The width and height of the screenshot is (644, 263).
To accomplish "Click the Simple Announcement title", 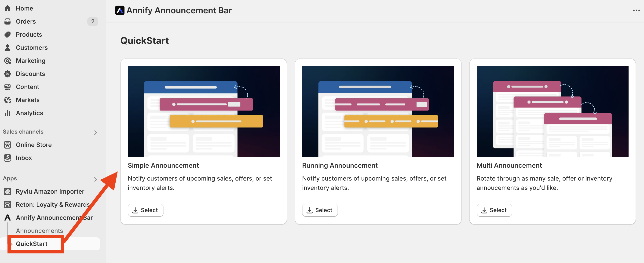I will pos(163,165).
